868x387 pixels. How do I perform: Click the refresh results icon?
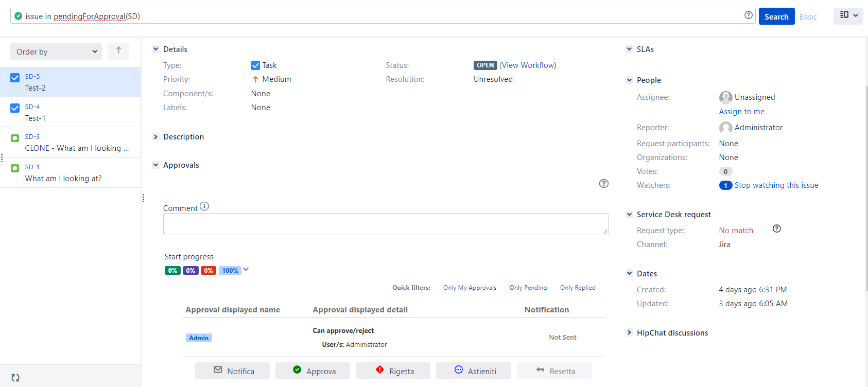[x=15, y=378]
